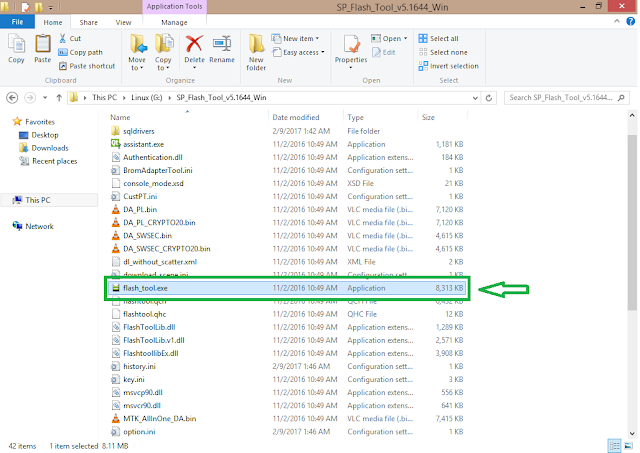Click Copy path in ribbon

point(80,52)
